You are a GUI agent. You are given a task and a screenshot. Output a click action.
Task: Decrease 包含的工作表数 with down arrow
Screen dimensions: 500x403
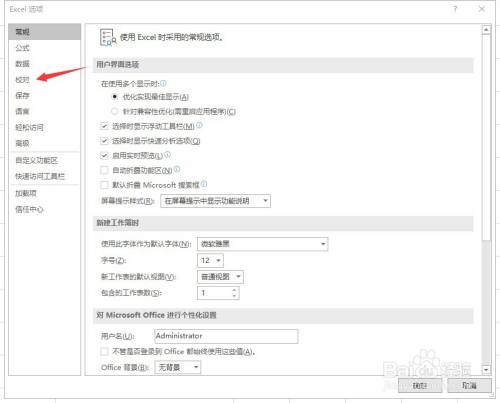click(x=234, y=296)
